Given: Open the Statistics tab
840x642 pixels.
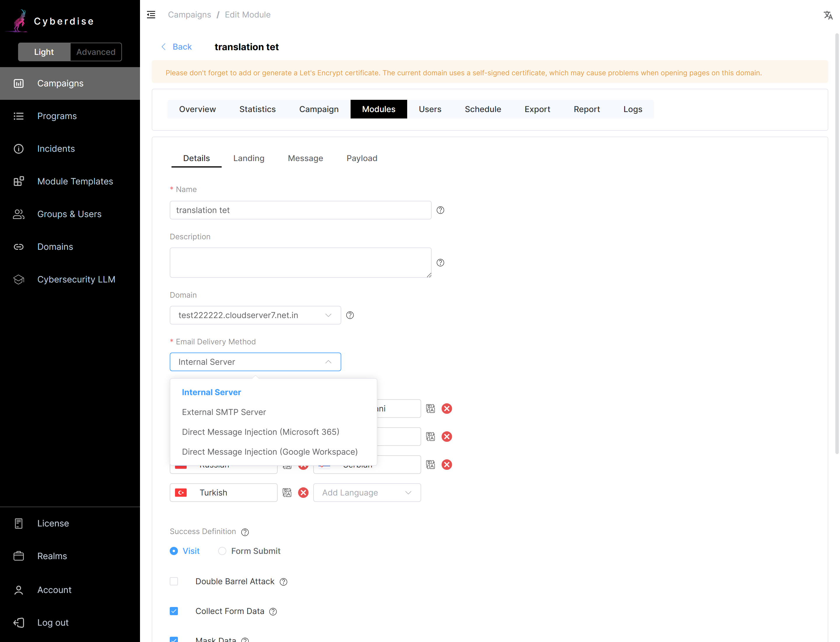Looking at the screenshot, I should (x=257, y=109).
